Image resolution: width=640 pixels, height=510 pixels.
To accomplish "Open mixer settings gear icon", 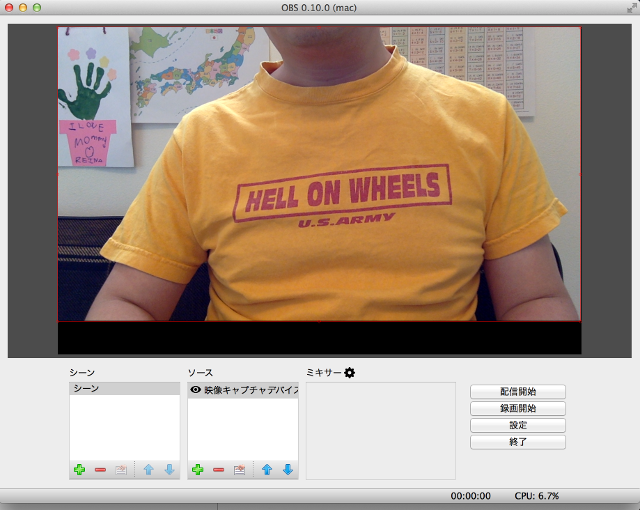I will 349,373.
